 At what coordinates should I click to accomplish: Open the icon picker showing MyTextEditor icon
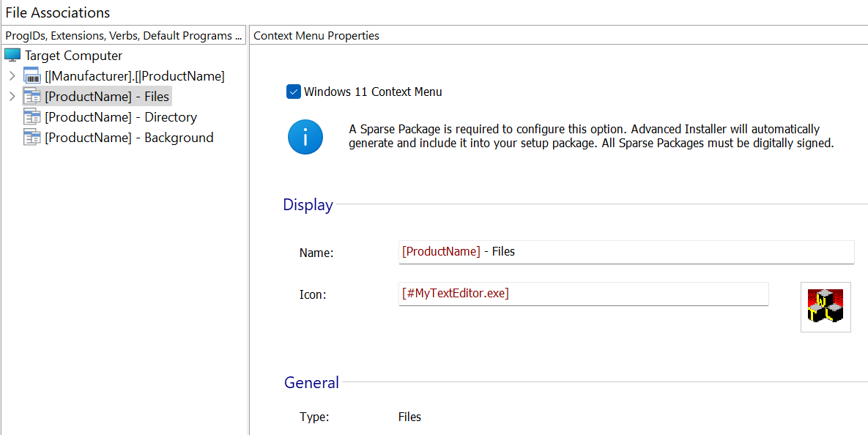pyautogui.click(x=826, y=306)
